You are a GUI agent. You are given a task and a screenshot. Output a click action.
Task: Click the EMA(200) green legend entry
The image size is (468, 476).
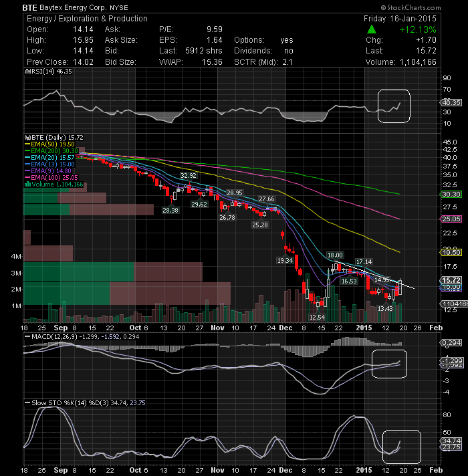coord(51,151)
